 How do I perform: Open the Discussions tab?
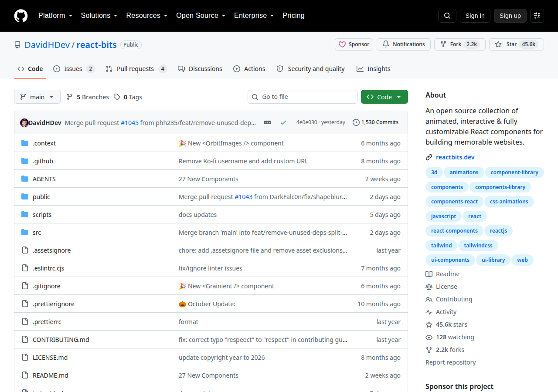tap(200, 69)
